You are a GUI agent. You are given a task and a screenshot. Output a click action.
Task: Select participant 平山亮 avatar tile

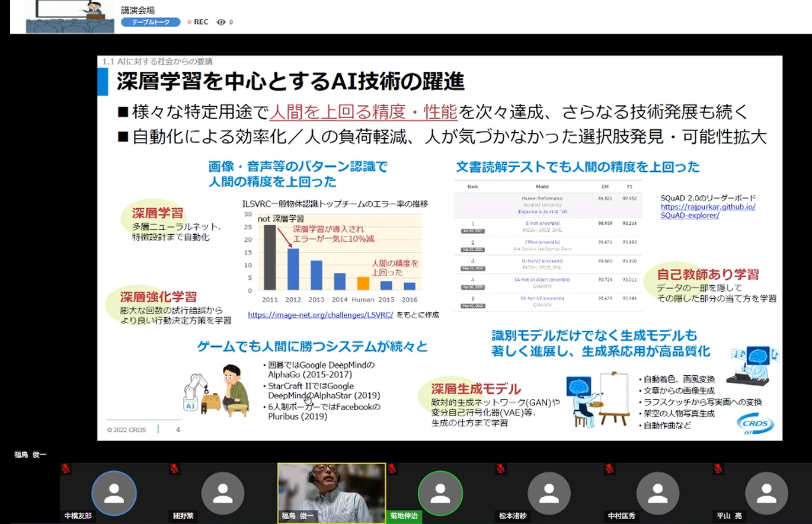pyautogui.click(x=766, y=493)
